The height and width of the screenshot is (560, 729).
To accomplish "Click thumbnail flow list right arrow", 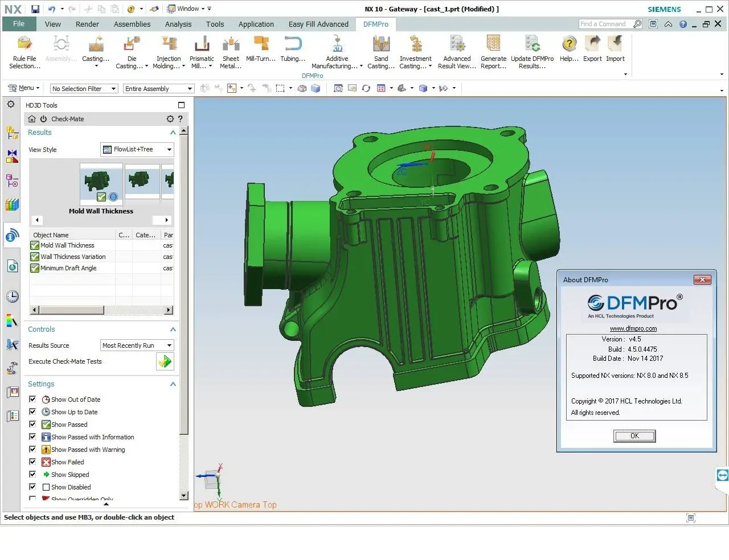I will point(166,220).
